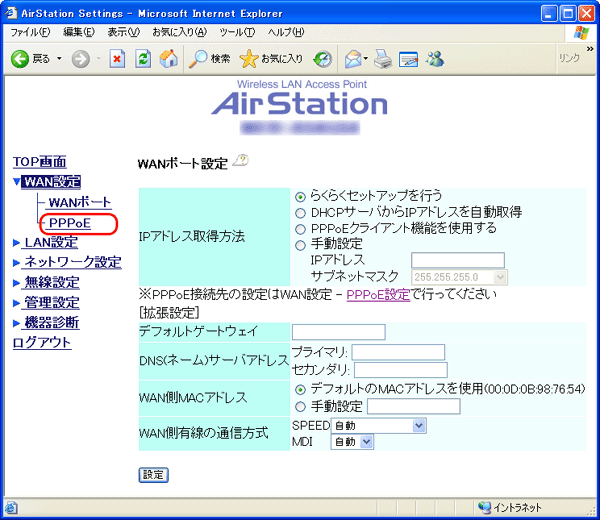600x520 pixels.
Task: Refresh the page with the green arrows icon
Action: point(143,59)
